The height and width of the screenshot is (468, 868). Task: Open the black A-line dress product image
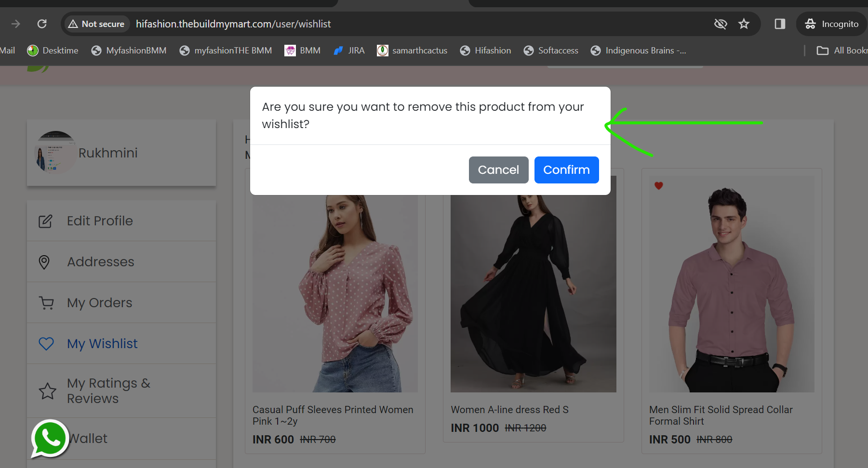[x=534, y=293]
